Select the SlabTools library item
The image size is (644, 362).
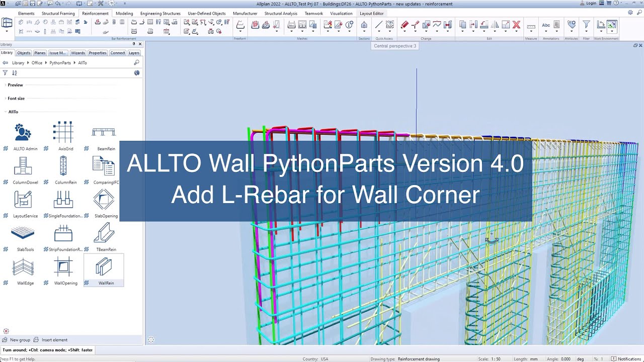23,237
